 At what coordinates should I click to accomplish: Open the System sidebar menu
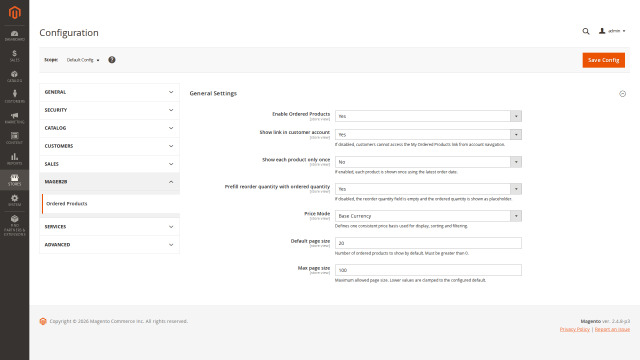click(14, 200)
